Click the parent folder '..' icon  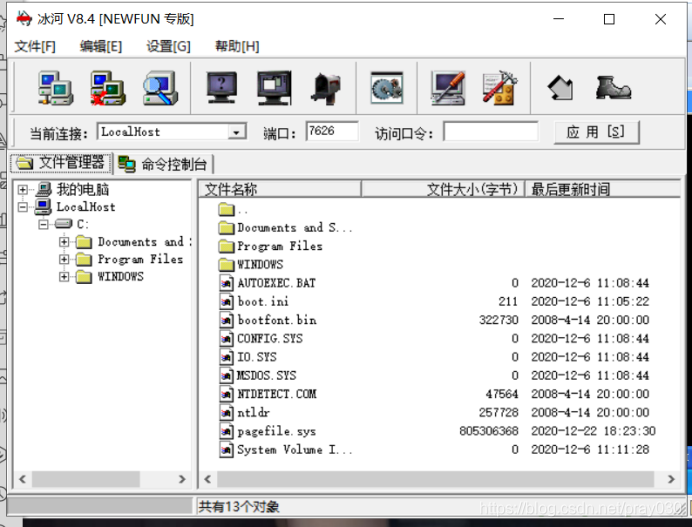coord(226,209)
